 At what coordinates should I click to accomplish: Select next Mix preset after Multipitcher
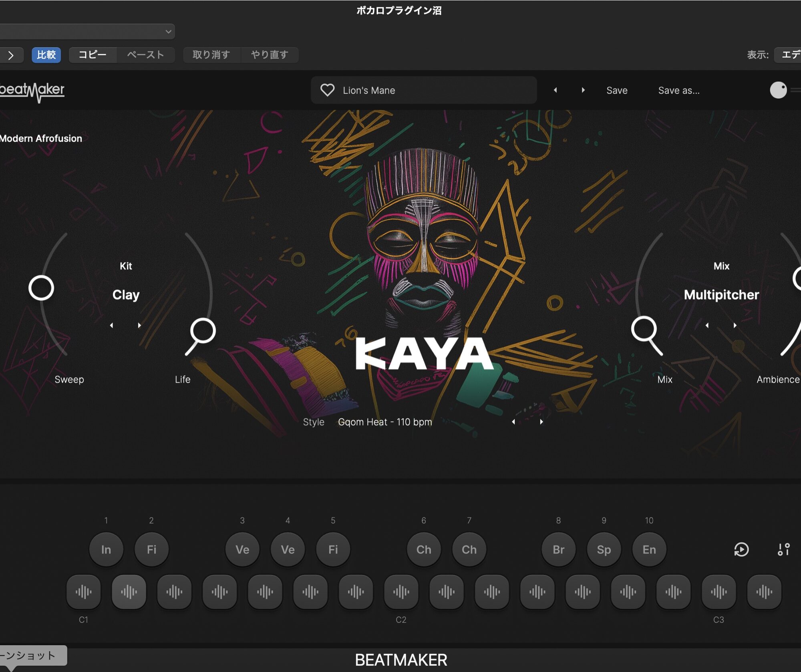tap(735, 325)
